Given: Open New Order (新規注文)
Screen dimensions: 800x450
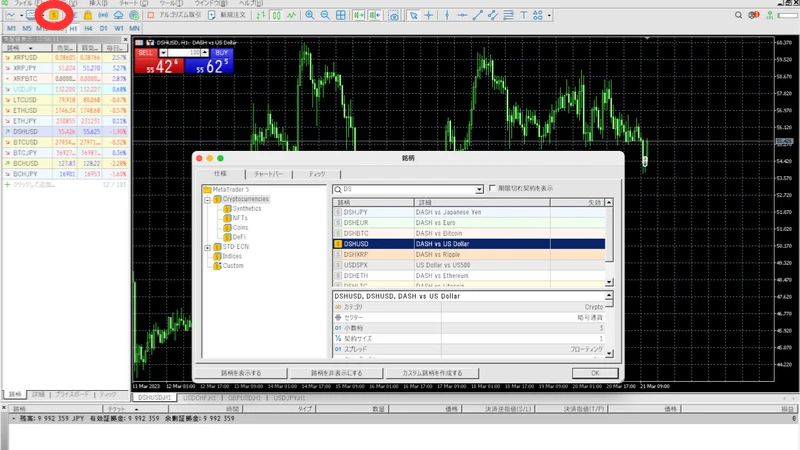Looking at the screenshot, I should [x=227, y=15].
